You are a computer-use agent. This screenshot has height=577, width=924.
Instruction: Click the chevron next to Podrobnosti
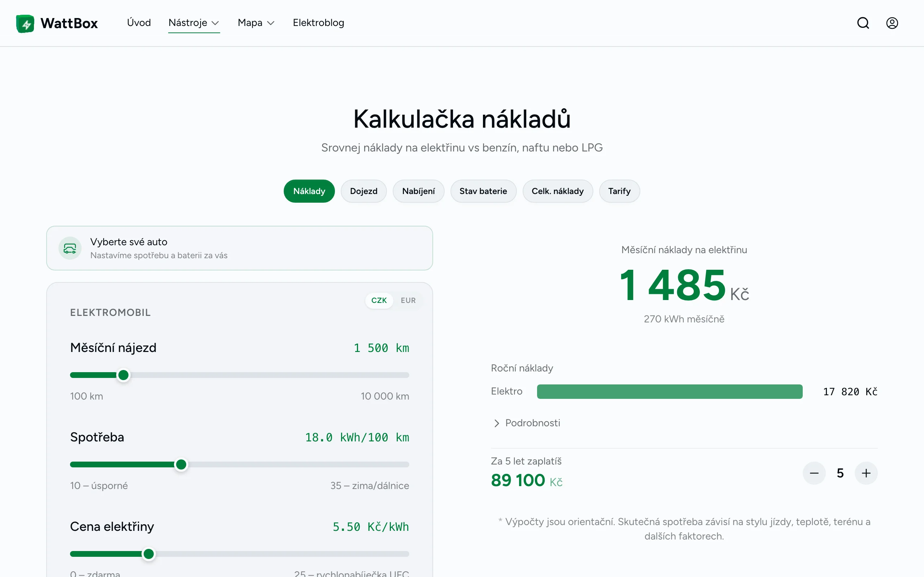(x=496, y=423)
